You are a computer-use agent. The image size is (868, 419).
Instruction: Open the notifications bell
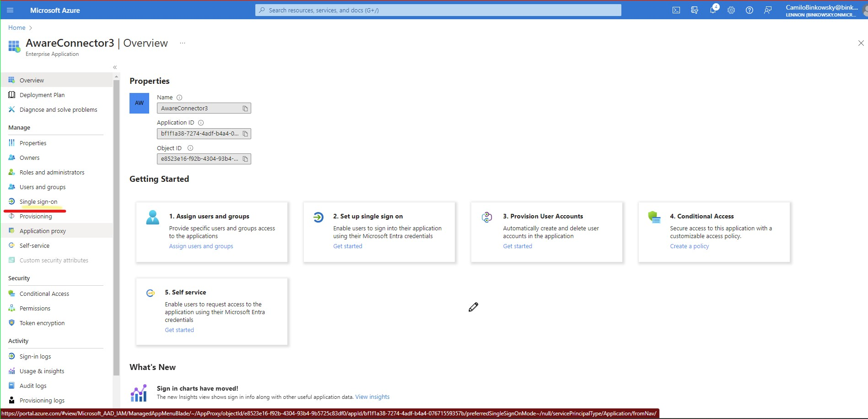point(712,10)
